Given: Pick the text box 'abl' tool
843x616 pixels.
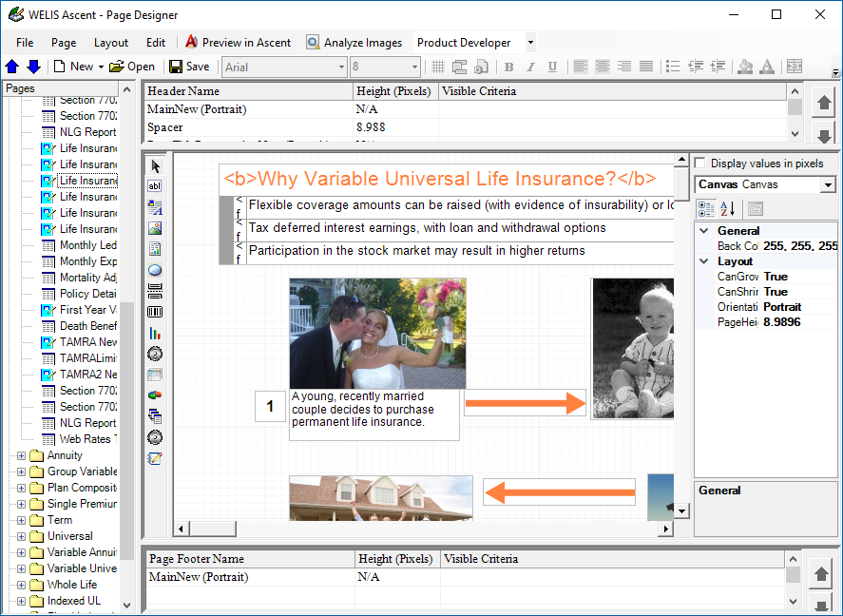Looking at the screenshot, I should [156, 186].
